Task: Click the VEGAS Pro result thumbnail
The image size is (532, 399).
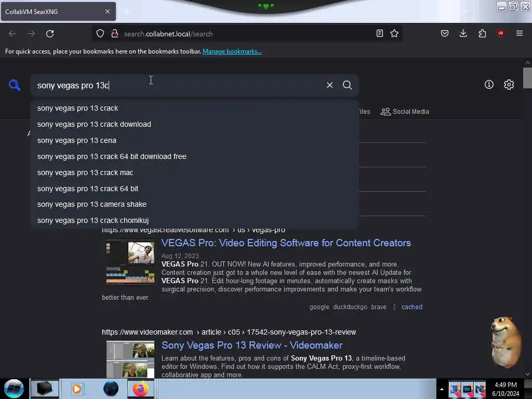Action: 130,262
